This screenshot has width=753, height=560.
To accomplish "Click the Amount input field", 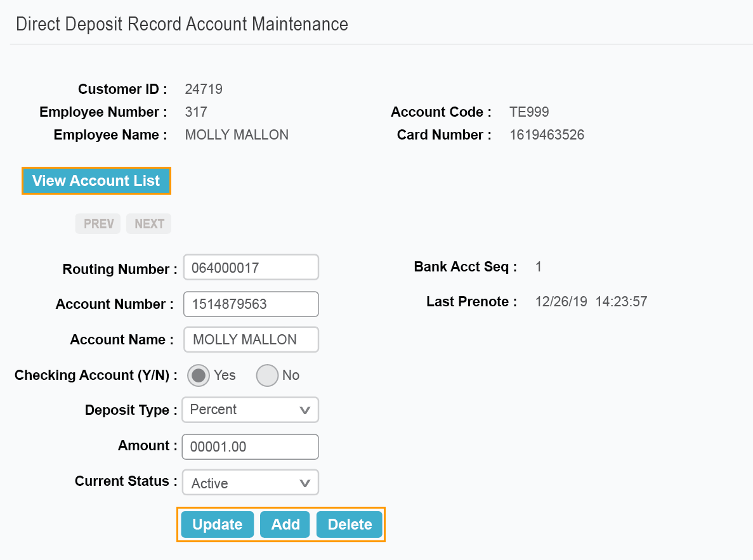I will pyautogui.click(x=250, y=446).
